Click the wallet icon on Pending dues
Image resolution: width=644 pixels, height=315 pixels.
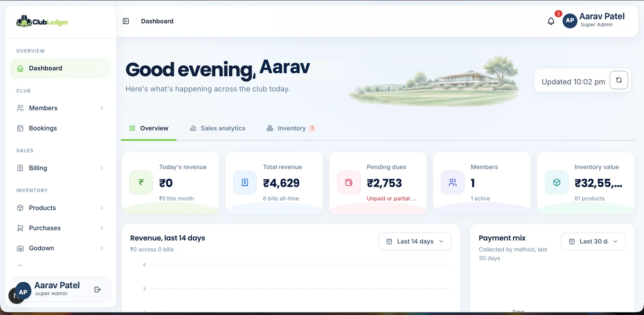[x=349, y=183]
